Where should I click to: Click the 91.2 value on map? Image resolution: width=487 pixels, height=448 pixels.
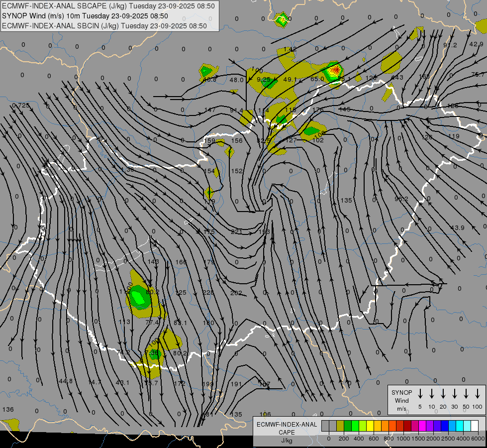[x=450, y=45]
